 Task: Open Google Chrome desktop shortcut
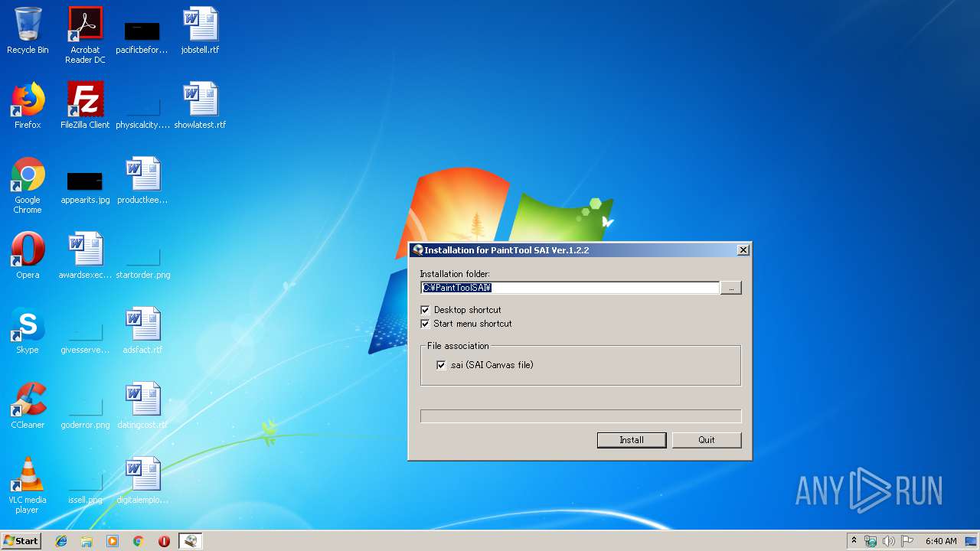click(28, 185)
